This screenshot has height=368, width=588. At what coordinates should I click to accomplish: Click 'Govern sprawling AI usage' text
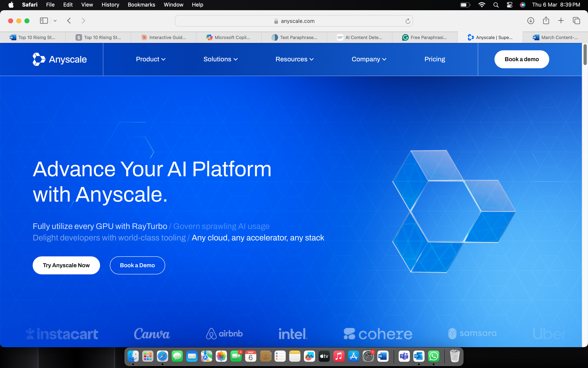(221, 226)
